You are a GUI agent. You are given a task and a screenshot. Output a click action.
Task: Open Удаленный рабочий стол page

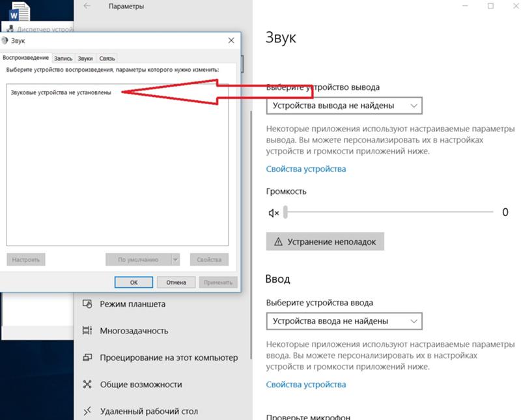[x=149, y=412]
